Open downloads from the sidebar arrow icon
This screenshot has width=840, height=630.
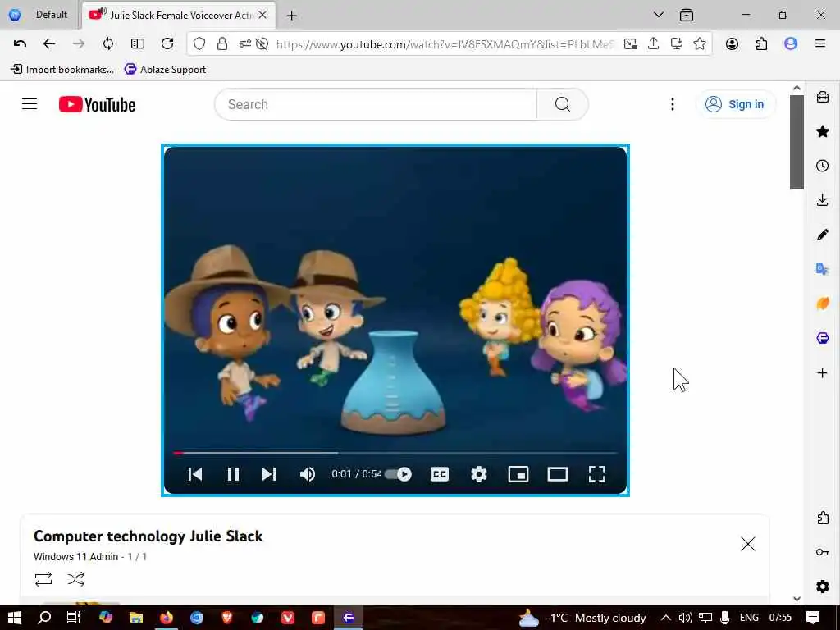pos(823,200)
